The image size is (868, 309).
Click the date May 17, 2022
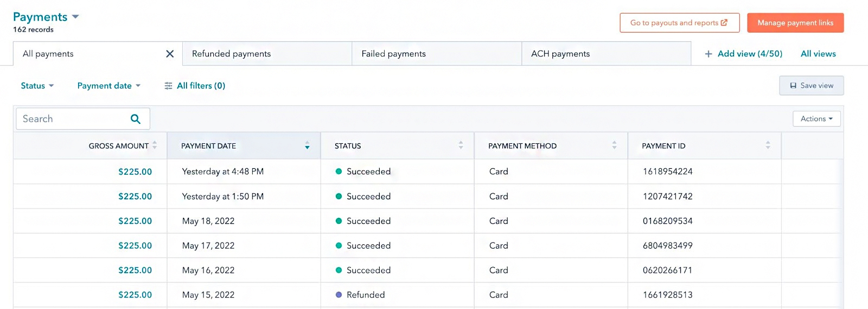coord(208,245)
